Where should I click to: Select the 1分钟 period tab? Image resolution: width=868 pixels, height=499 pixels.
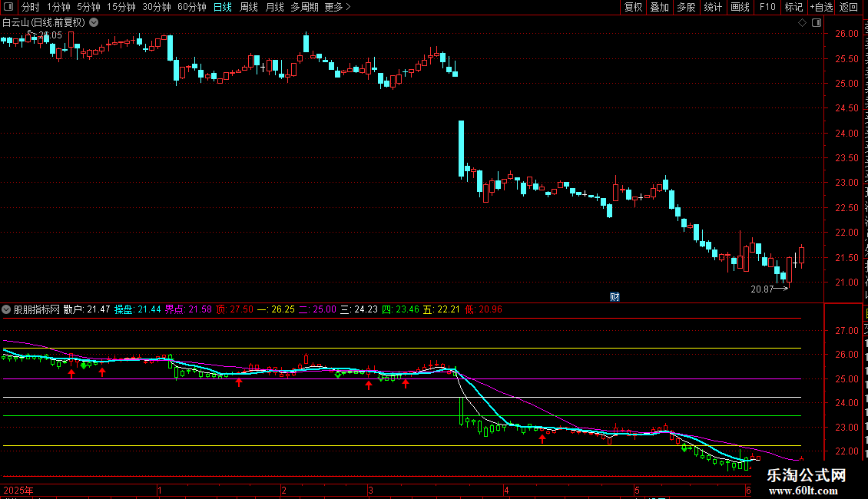(58, 7)
